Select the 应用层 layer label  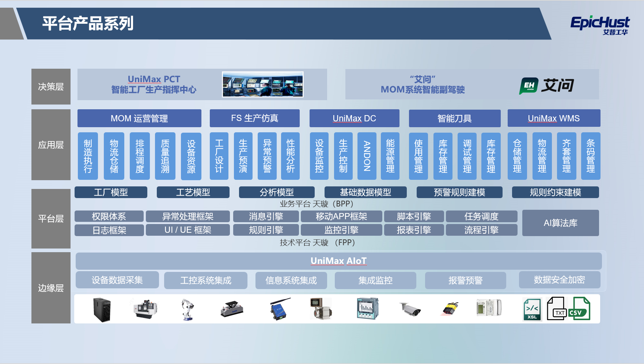[x=51, y=145]
